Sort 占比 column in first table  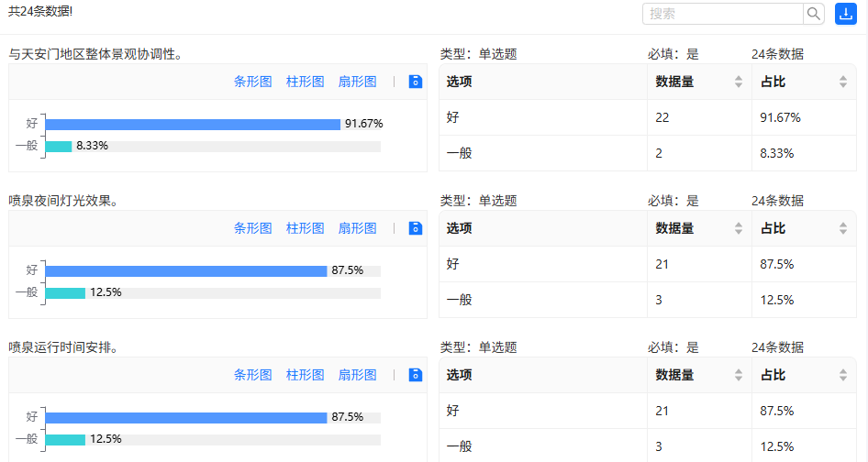click(x=842, y=82)
